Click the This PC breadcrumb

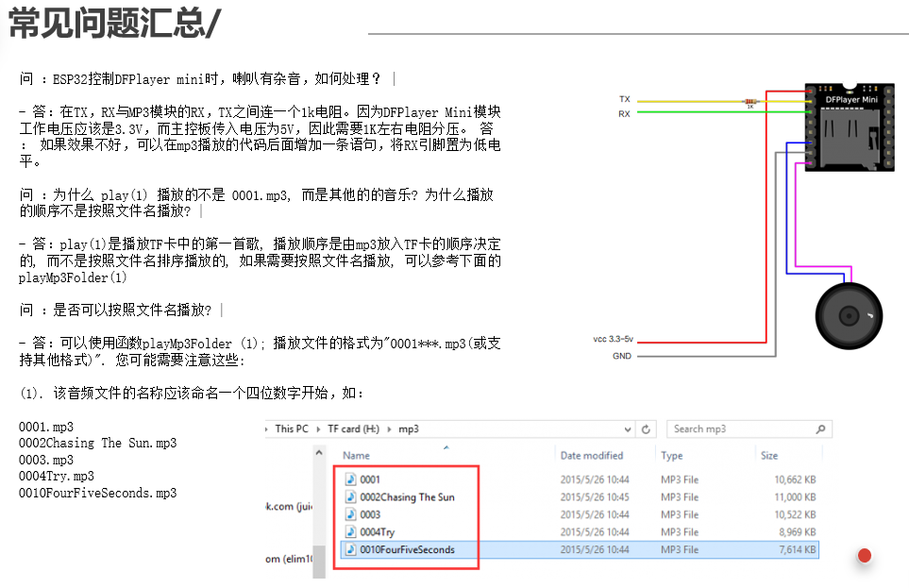pos(292,428)
